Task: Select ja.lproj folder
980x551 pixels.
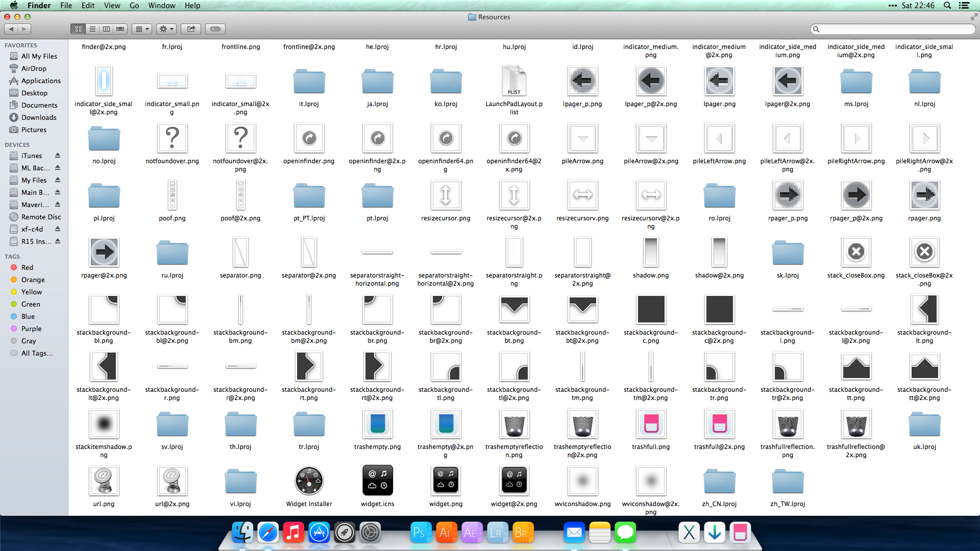Action: tap(377, 82)
